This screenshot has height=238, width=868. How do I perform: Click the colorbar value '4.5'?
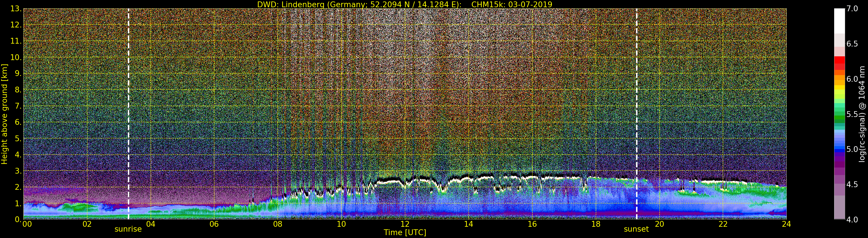pos(852,185)
